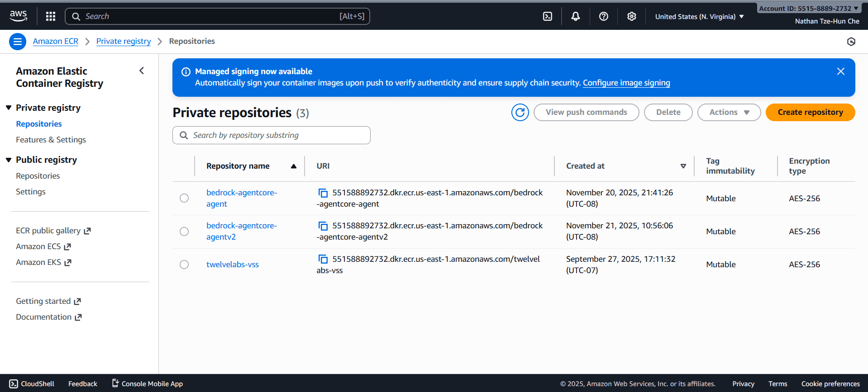Screen dimensions: 868x392
Task: Select the bedrock-agentcore-agent radio button
Action: pyautogui.click(x=184, y=198)
